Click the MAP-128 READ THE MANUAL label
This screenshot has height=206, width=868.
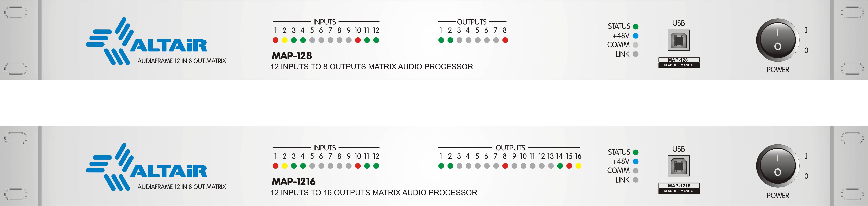point(679,63)
